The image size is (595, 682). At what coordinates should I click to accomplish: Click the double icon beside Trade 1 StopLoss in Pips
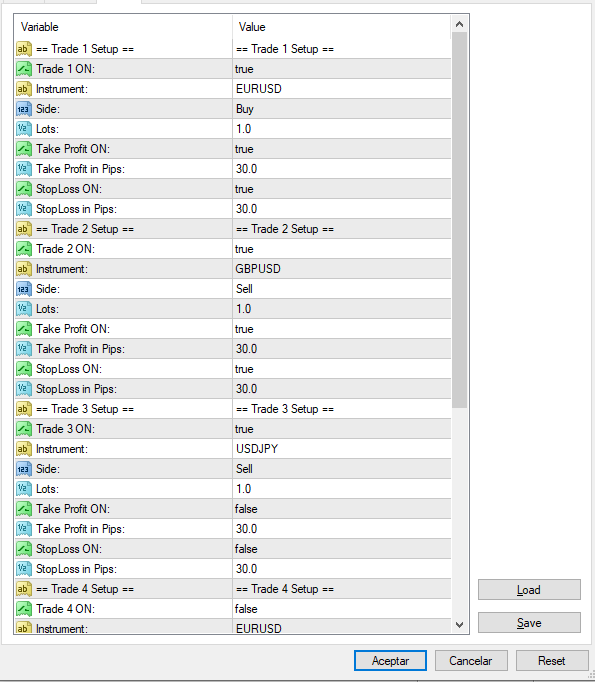tap(24, 209)
